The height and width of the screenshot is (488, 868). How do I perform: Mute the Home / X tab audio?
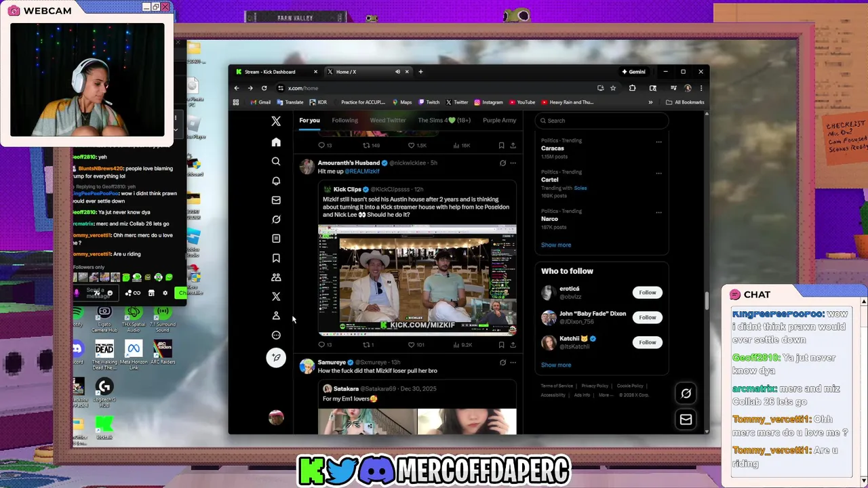397,72
